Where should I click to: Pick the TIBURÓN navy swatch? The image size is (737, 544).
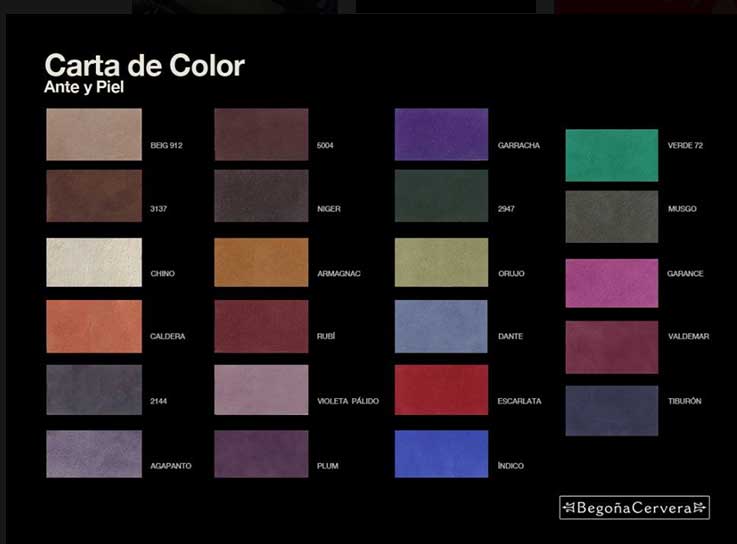pyautogui.click(x=612, y=410)
